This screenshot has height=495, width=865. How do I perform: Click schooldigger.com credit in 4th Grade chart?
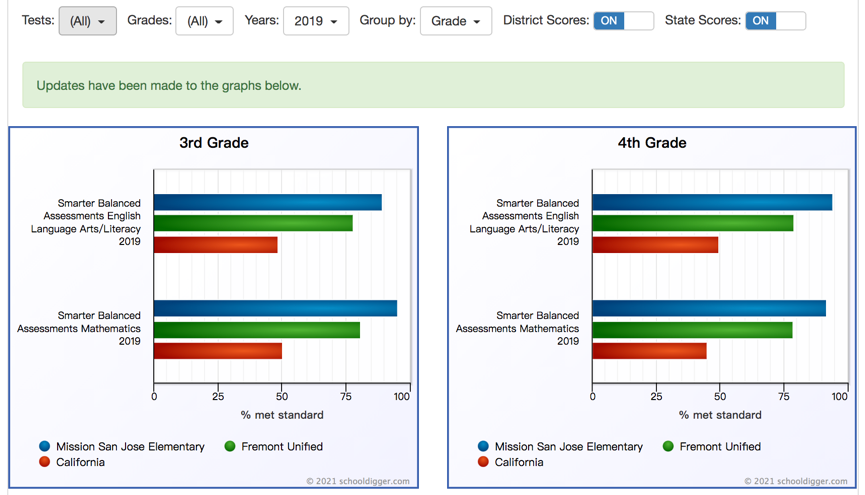coord(797,482)
